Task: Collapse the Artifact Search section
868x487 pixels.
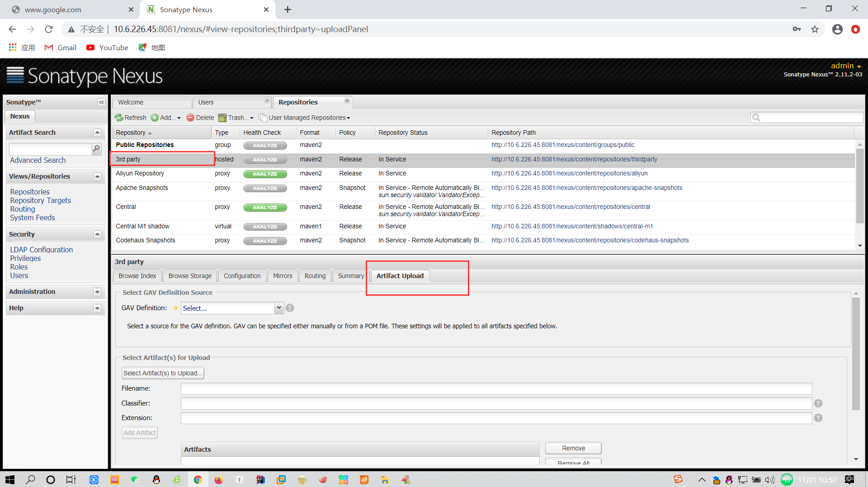Action: tap(97, 132)
